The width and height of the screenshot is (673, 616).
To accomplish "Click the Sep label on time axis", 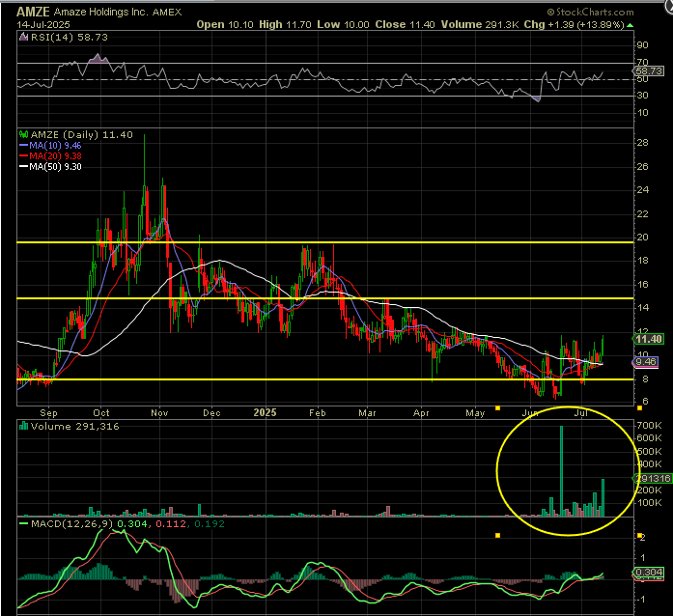I will tap(48, 413).
